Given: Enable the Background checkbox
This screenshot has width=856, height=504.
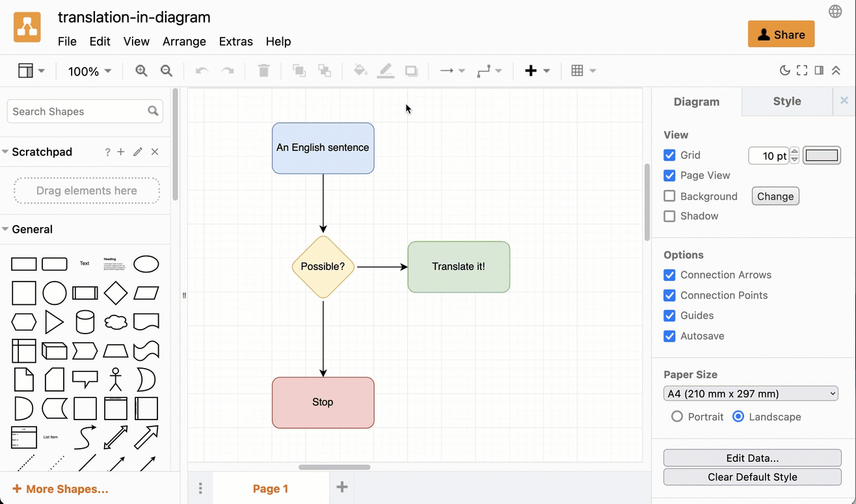Looking at the screenshot, I should coord(669,196).
